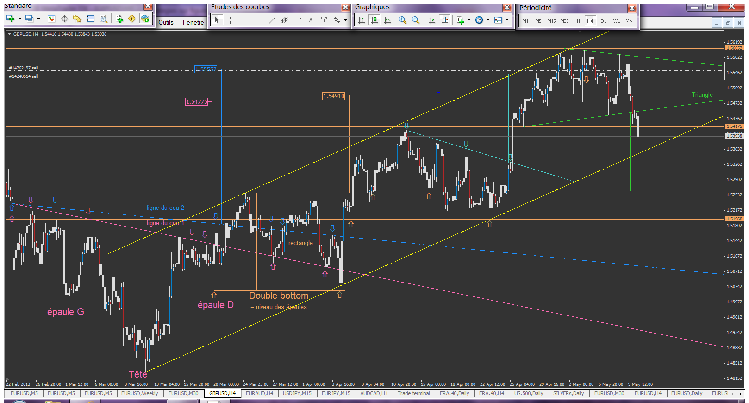
Task: Open the Templates icon
Action: [498, 20]
